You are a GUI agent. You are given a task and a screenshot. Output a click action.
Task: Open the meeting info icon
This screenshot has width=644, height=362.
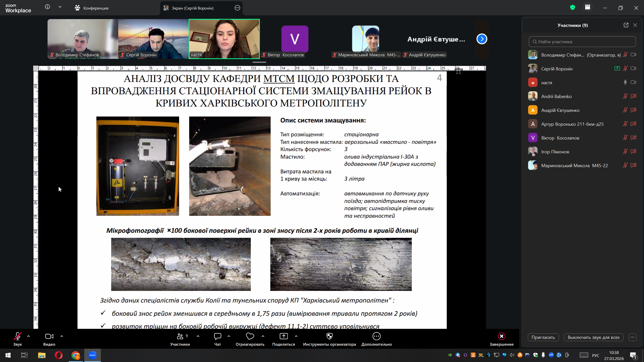(47, 7)
